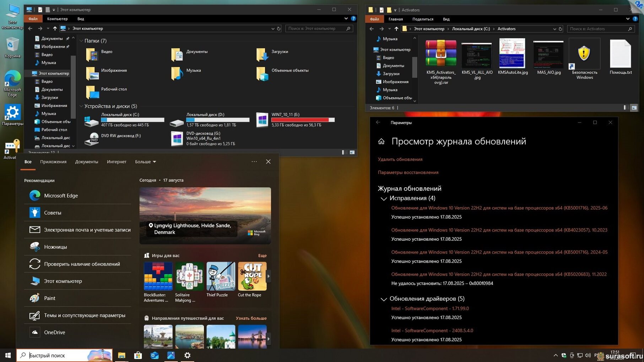This screenshot has height=362, width=644.
Task: Expand the Больше dropdown in search panel
Action: point(145,162)
